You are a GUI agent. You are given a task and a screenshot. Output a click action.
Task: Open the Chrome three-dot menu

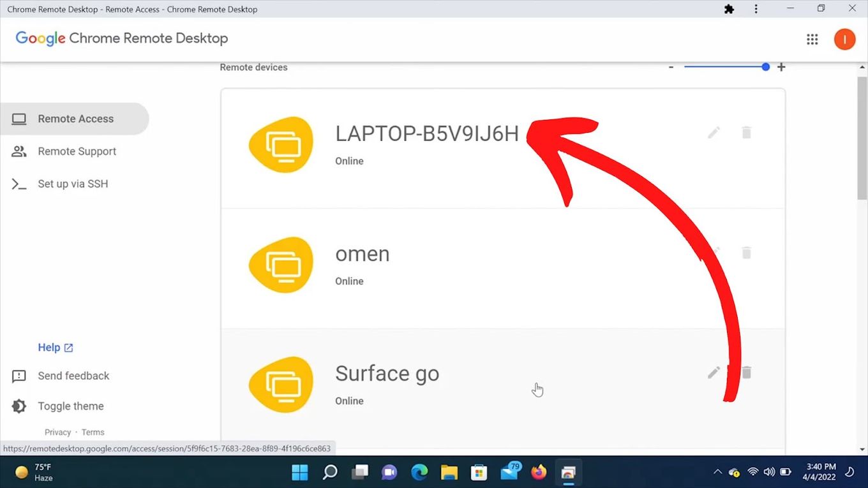[x=756, y=9]
